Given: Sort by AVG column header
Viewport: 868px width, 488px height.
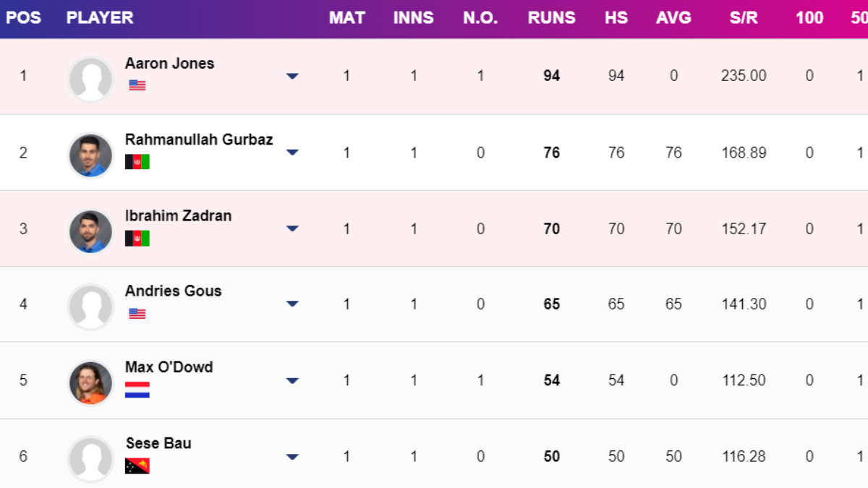Looking at the screenshot, I should click(x=673, y=18).
